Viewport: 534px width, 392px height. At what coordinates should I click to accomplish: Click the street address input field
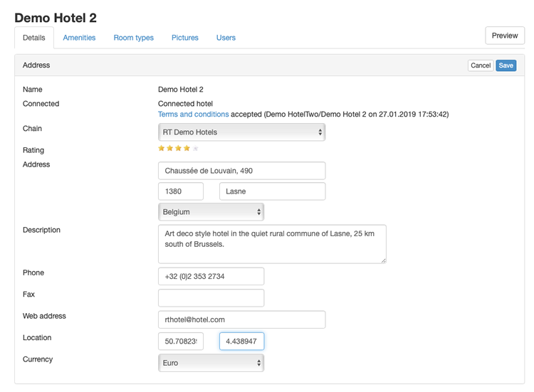(x=242, y=171)
